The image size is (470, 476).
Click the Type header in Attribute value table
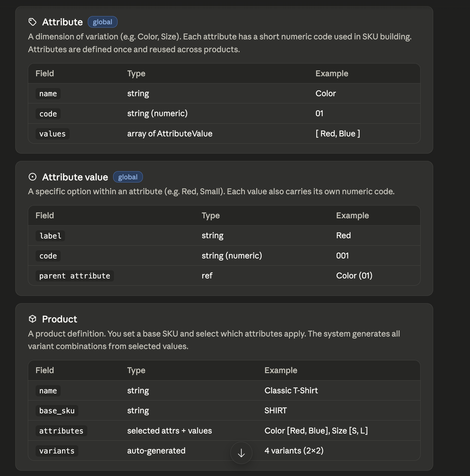click(211, 215)
